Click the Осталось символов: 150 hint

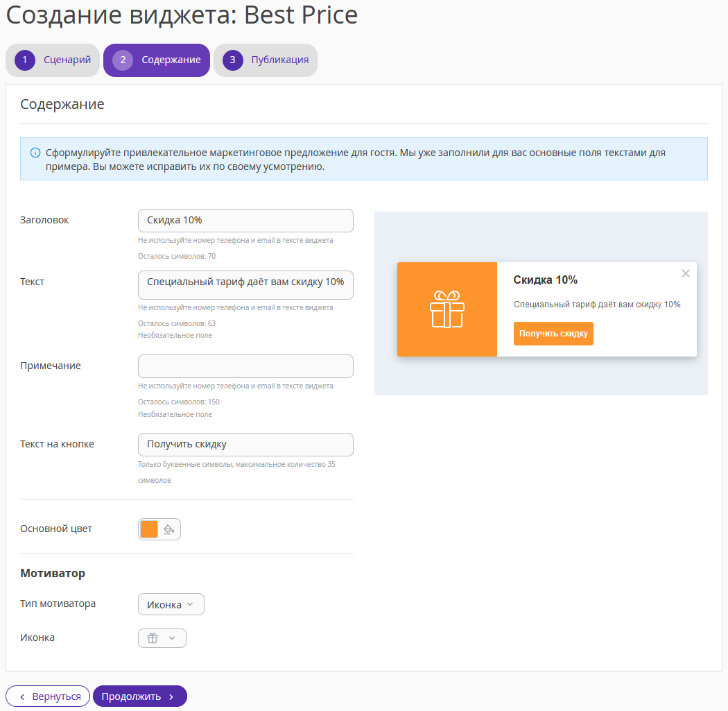tap(178, 402)
